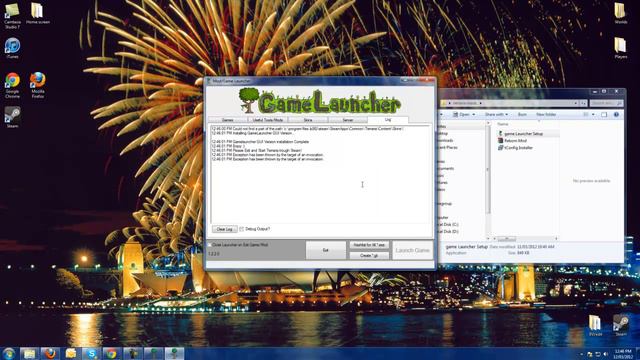Open the view options dropdown arrow in Explorer
Screen dimensions: 640x360
(x=593, y=115)
